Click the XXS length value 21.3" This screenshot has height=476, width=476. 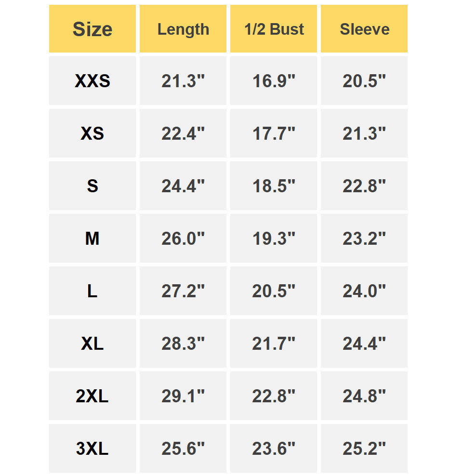point(183,81)
